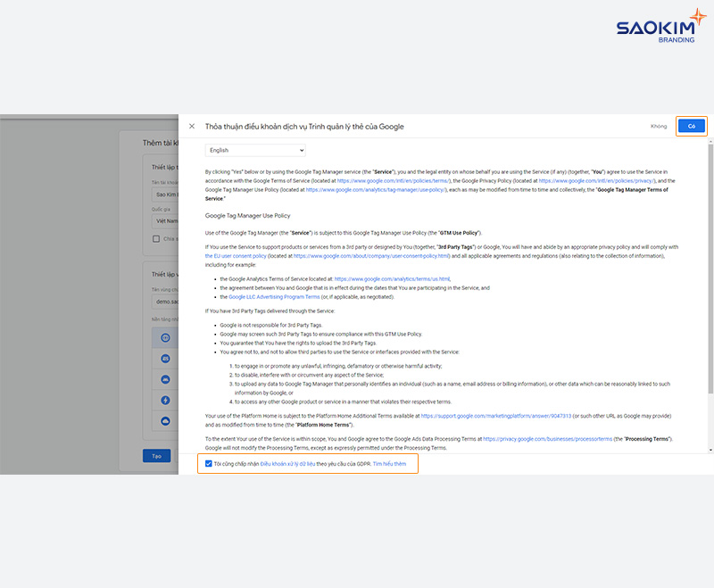Select the Web platform icon
Screen dimensions: 714x588
[164, 336]
